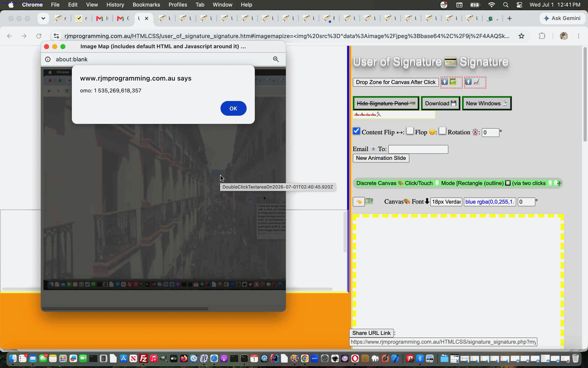Screen dimensions: 588x368
Task: Click the Chrome forward arrow
Action: [24, 36]
